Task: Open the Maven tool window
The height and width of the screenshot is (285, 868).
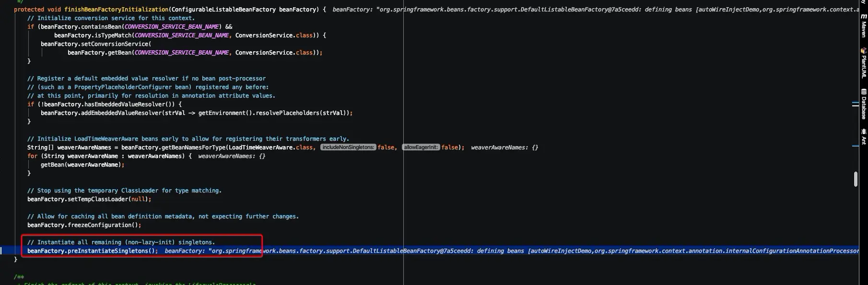Action: point(864,26)
